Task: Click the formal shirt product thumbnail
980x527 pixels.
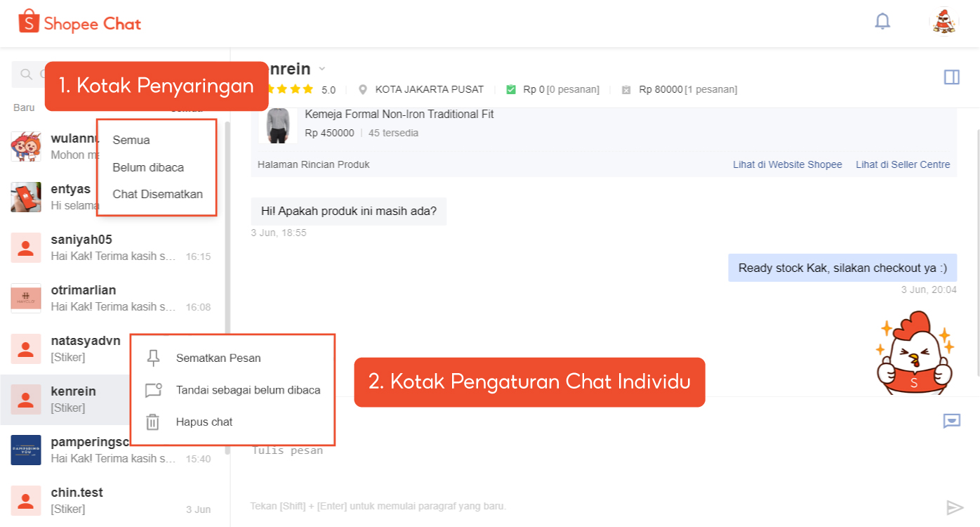Action: (278, 125)
